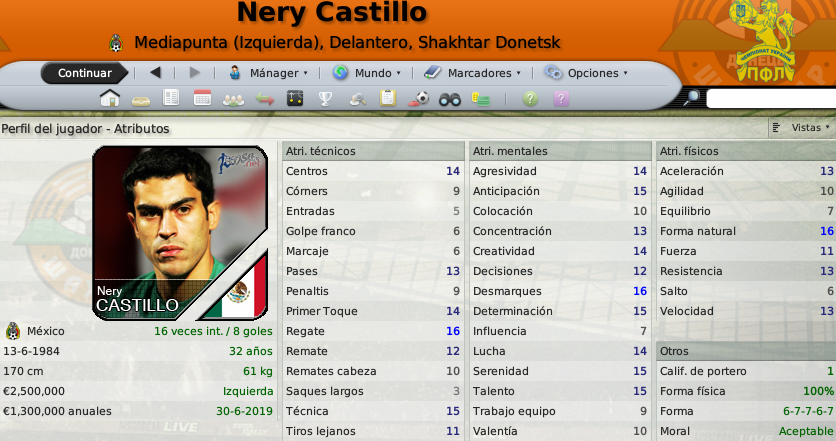
Task: Open the finances money icon
Action: [x=480, y=99]
